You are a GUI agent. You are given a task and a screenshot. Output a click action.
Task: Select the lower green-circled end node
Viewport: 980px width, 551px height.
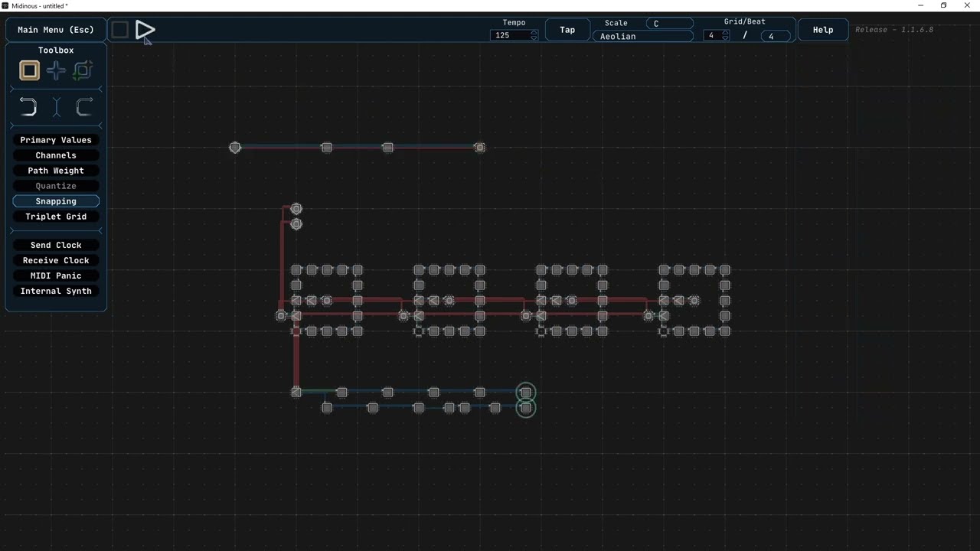[x=526, y=408]
